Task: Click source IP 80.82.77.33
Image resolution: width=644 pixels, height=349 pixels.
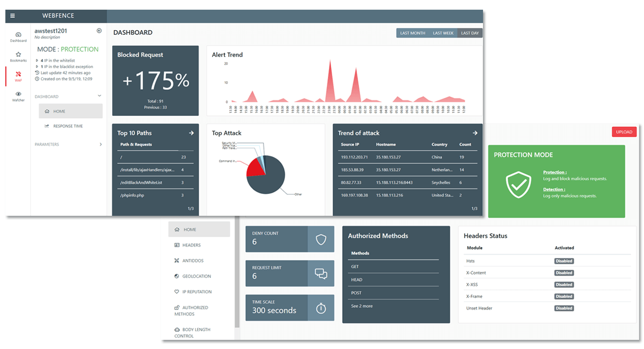Action: click(x=352, y=183)
